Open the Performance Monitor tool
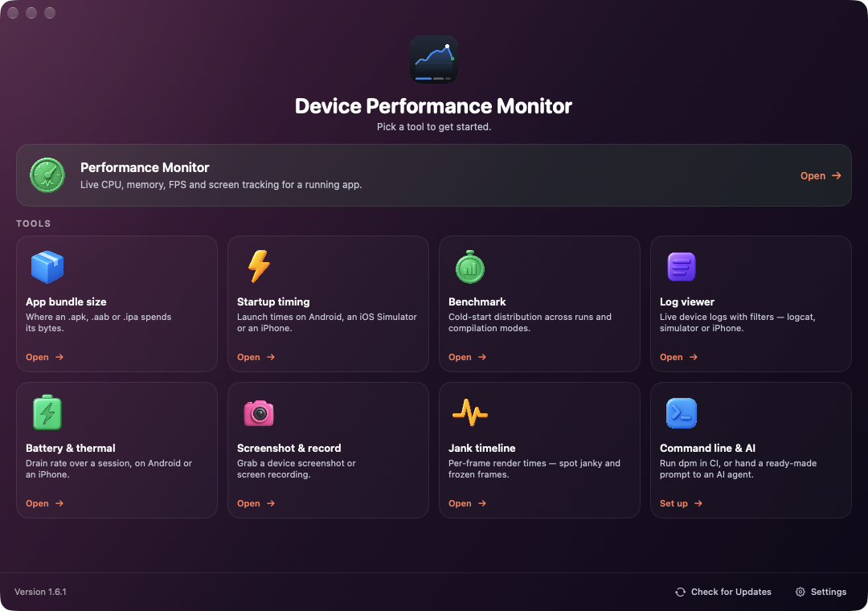868x611 pixels. click(x=821, y=175)
